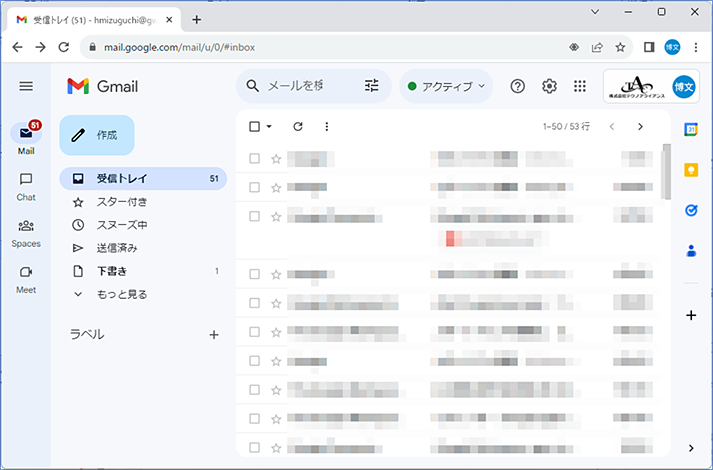Check the first email's checkbox
Viewport: 713px width, 470px height.
[x=255, y=158]
